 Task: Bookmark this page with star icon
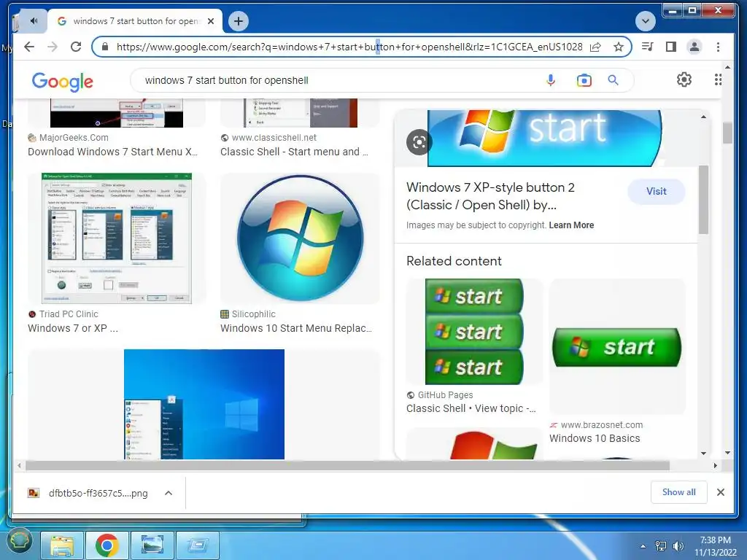tap(619, 47)
